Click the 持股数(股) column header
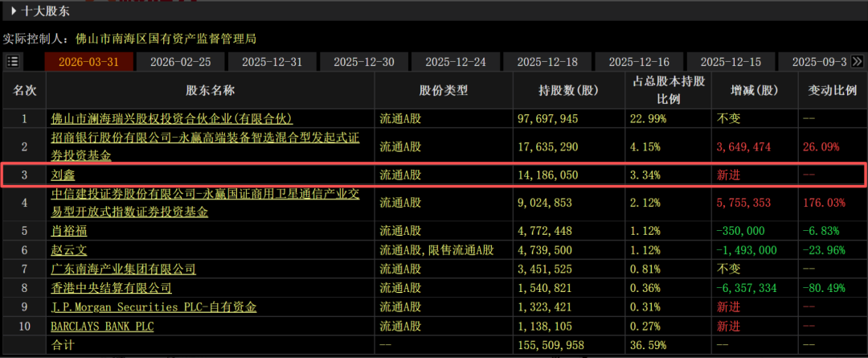Screen dimensions: 868x358 [569, 90]
